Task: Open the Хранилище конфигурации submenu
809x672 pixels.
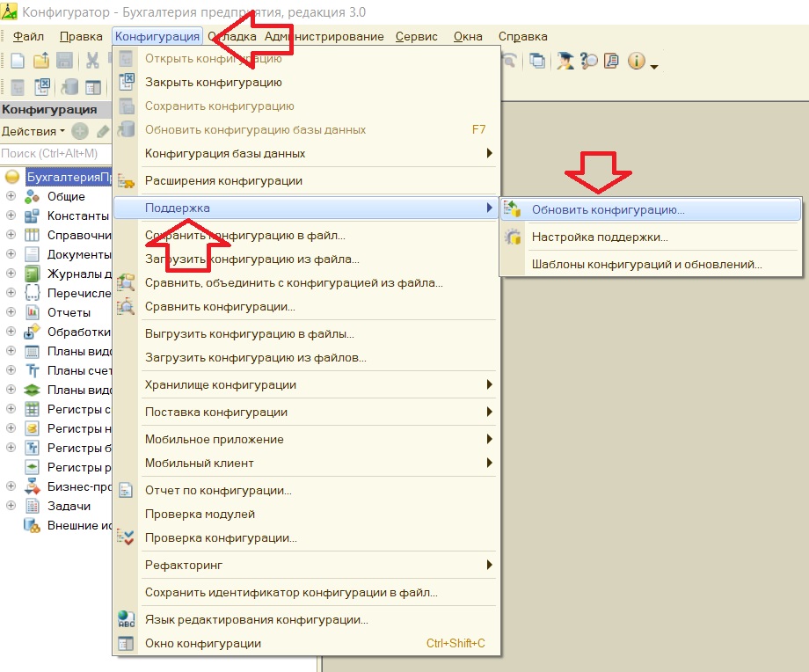Action: click(307, 384)
